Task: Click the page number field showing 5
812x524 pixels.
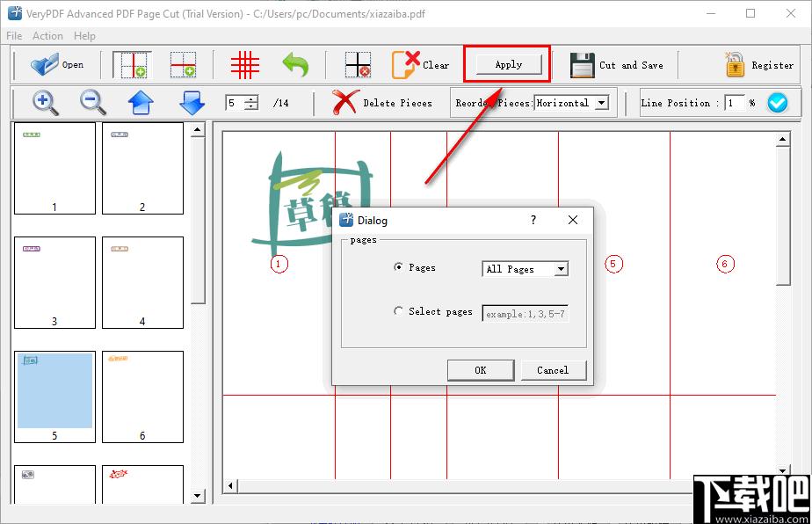Action: [x=235, y=103]
